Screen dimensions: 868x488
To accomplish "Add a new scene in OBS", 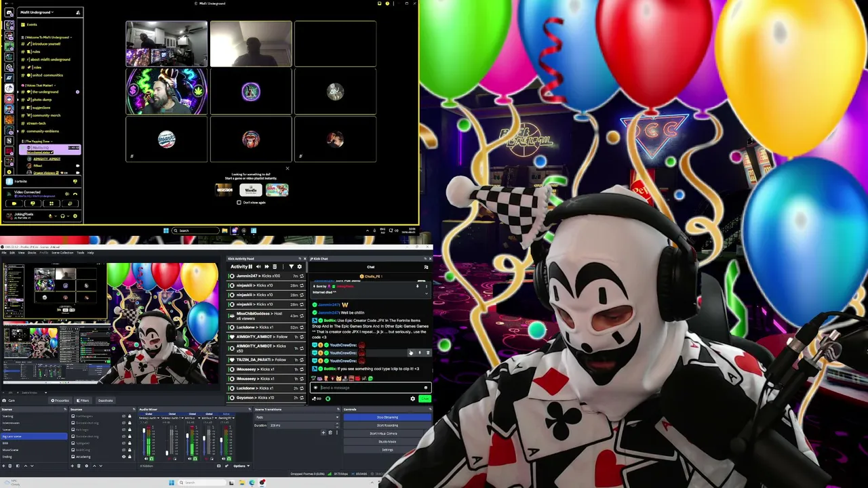I will pos(3,466).
